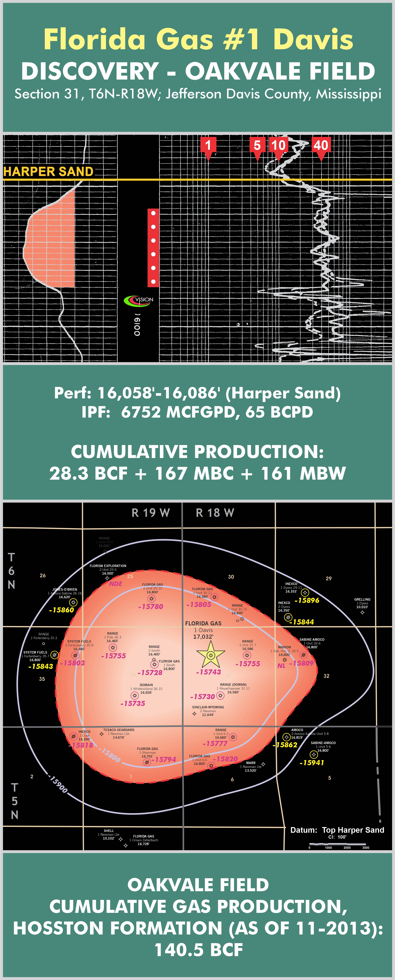Click the yellow -15941 value
Viewport: 395px width, 980px height.
(312, 763)
